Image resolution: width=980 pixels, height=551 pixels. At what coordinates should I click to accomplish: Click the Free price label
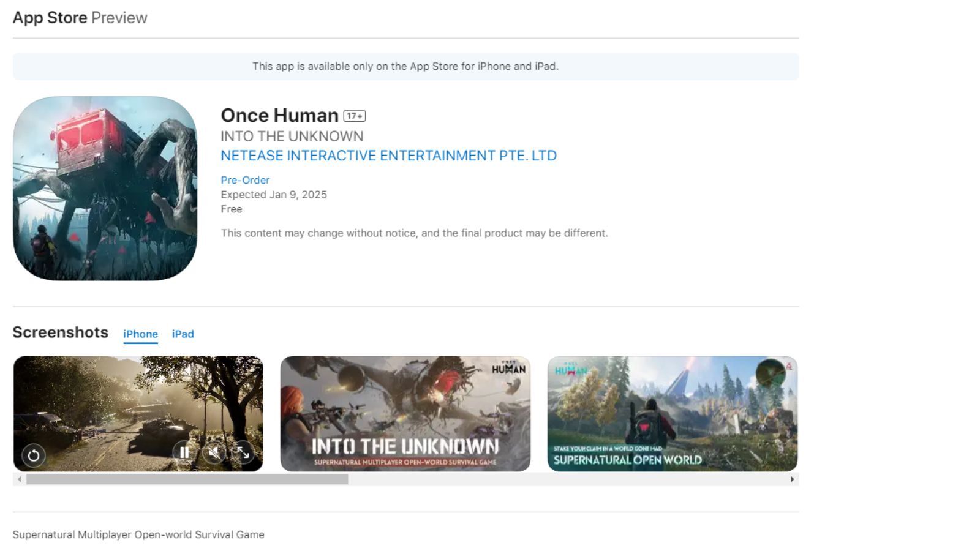coord(232,209)
